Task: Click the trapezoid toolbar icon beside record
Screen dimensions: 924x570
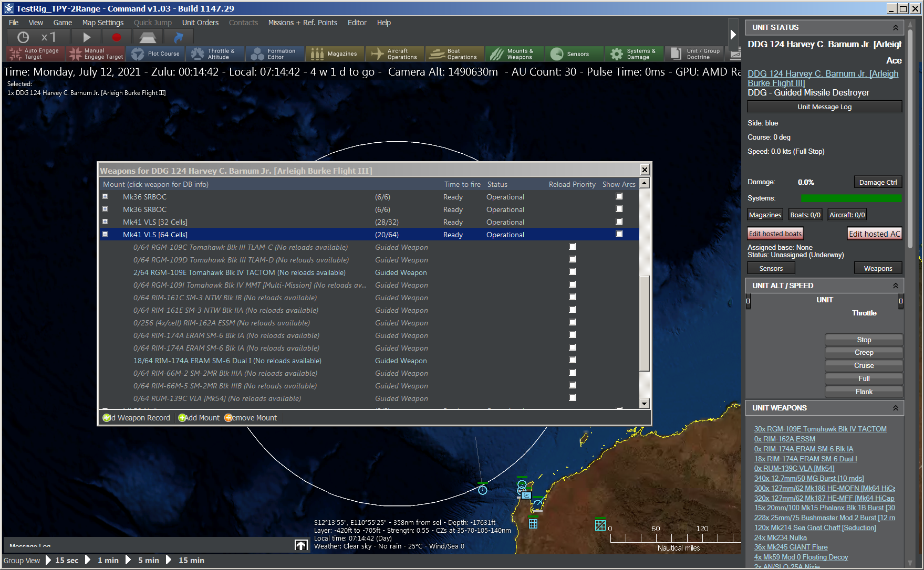Action: tap(148, 37)
